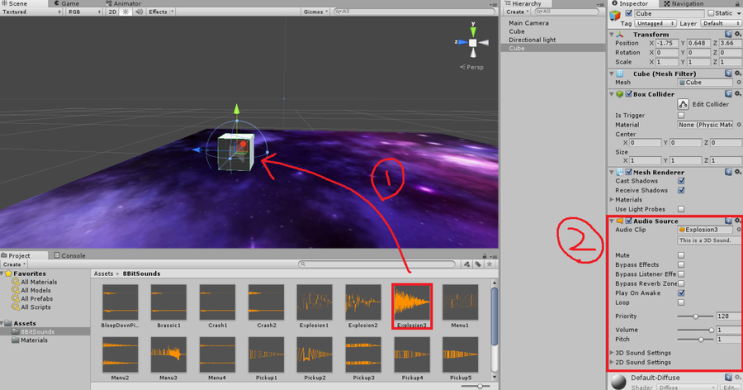Open the Hierarchy Create button
Screen dimensions: 743x390
point(517,11)
